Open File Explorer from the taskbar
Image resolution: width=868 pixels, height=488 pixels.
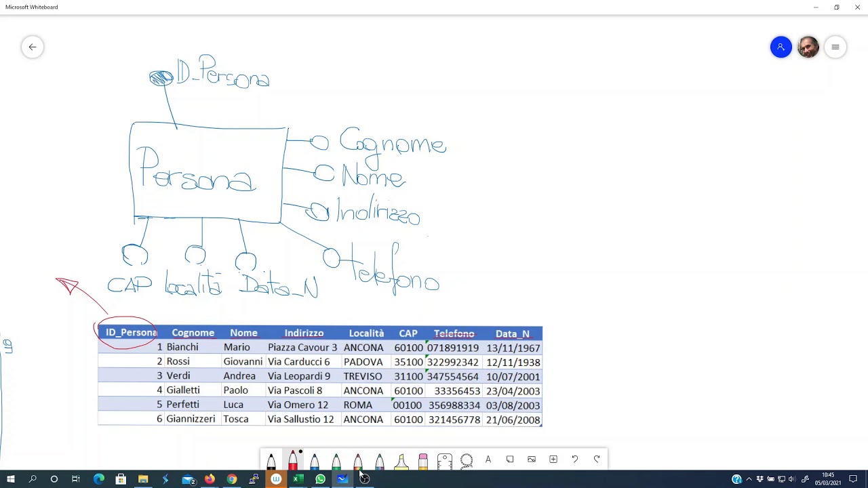(x=143, y=479)
